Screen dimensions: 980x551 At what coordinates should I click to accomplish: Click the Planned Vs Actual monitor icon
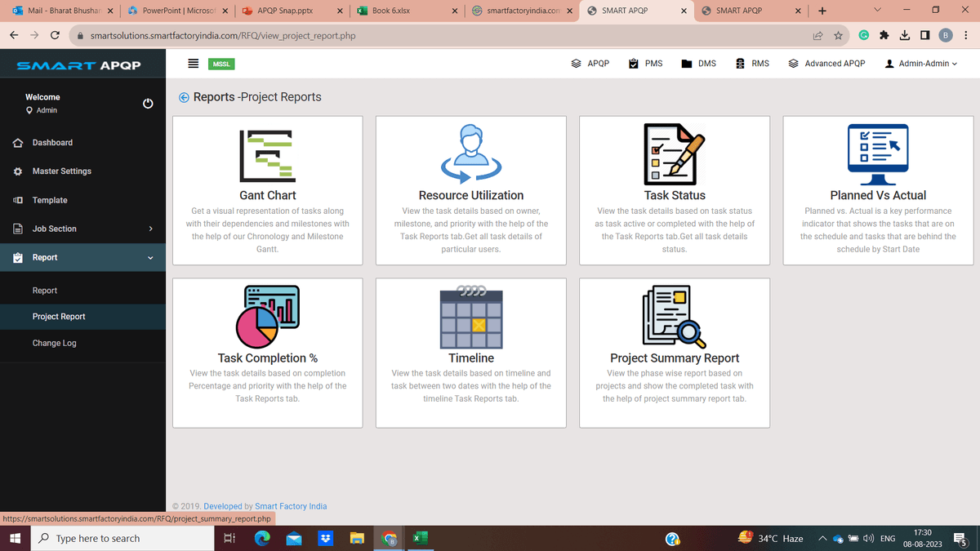pyautogui.click(x=877, y=151)
